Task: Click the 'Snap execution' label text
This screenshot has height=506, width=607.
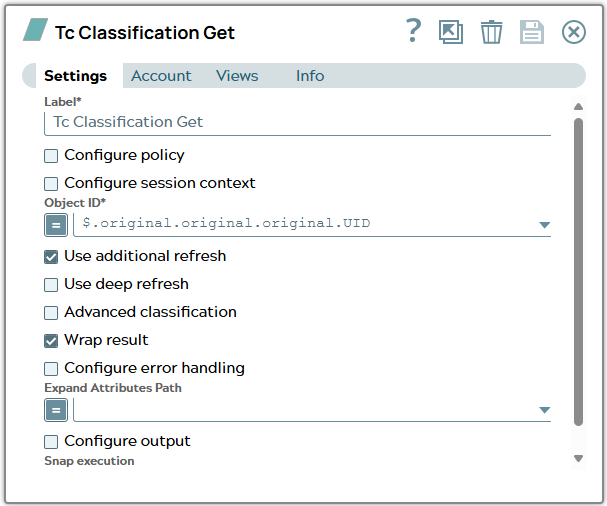Action: click(x=89, y=461)
